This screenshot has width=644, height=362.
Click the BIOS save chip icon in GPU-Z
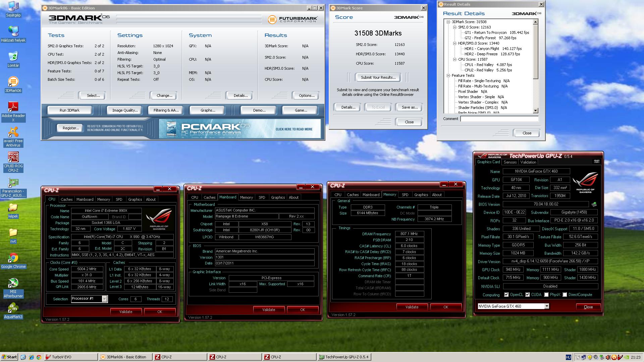click(x=594, y=204)
